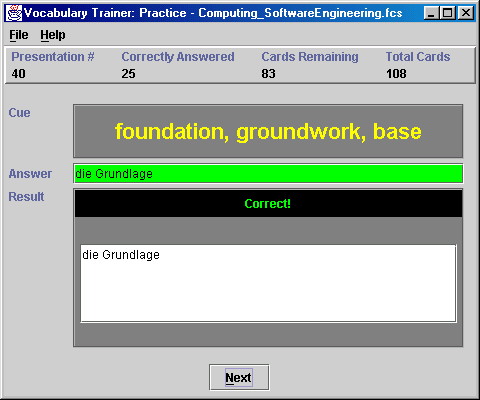Click the Next button

pyautogui.click(x=239, y=377)
